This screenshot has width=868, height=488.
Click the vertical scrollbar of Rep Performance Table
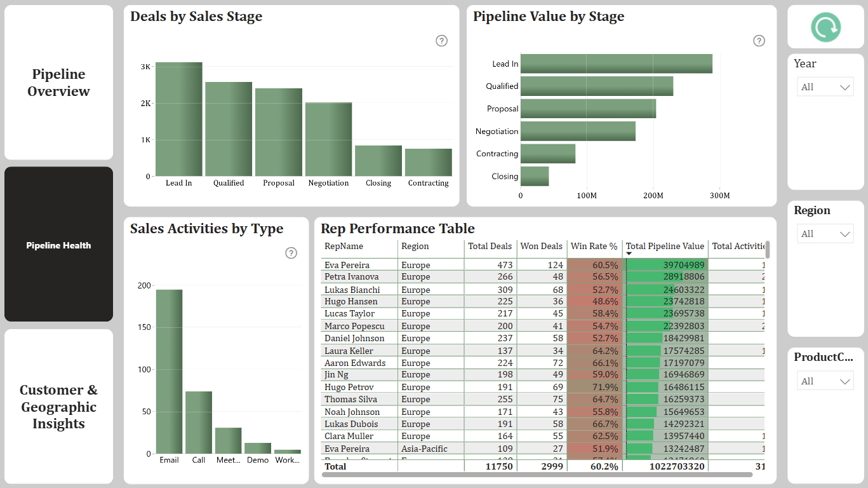coord(767,250)
